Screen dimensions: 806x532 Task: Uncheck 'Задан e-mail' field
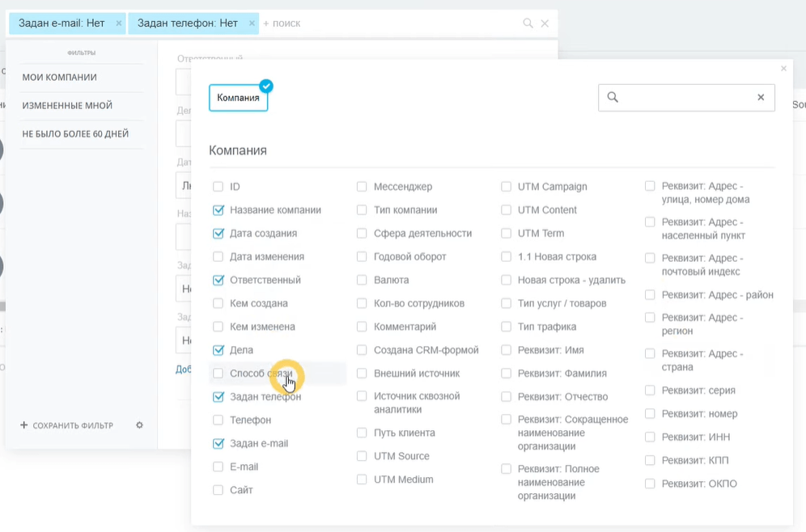click(x=218, y=444)
